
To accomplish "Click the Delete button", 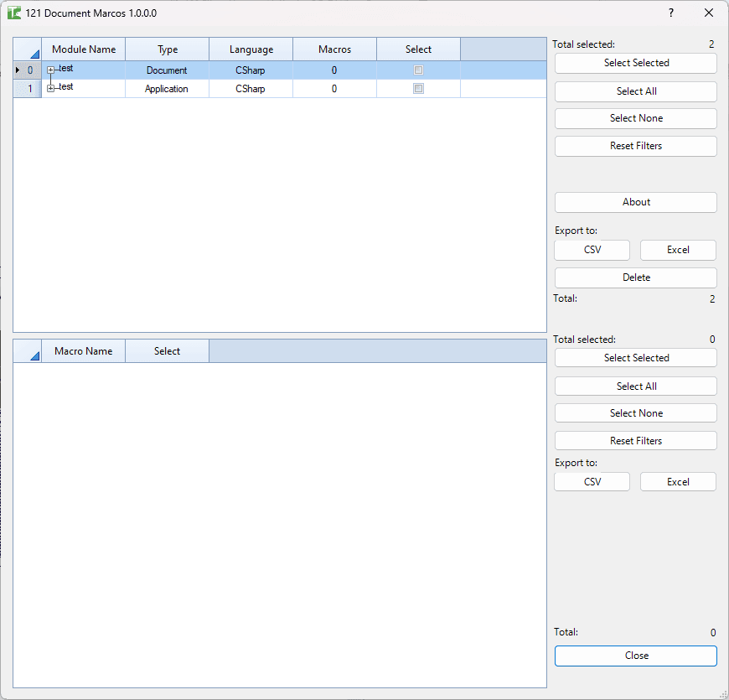I will (635, 277).
